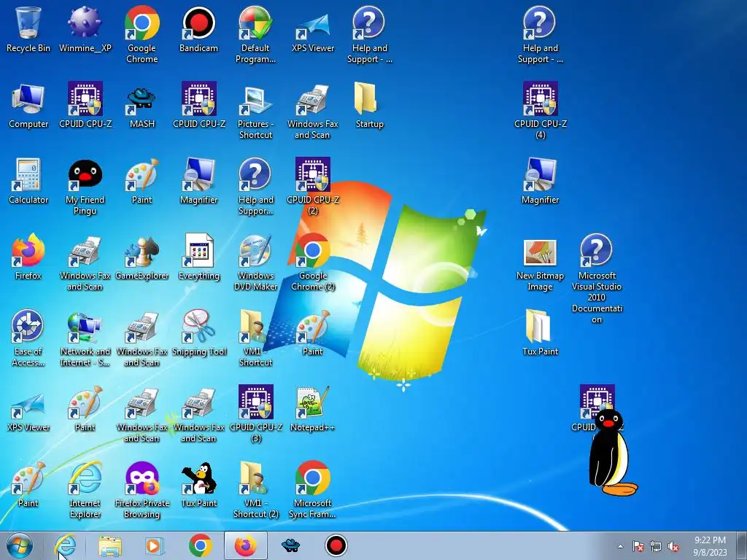747x560 pixels.
Task: Launch Internet Explorer from the taskbar
Action: (65, 545)
